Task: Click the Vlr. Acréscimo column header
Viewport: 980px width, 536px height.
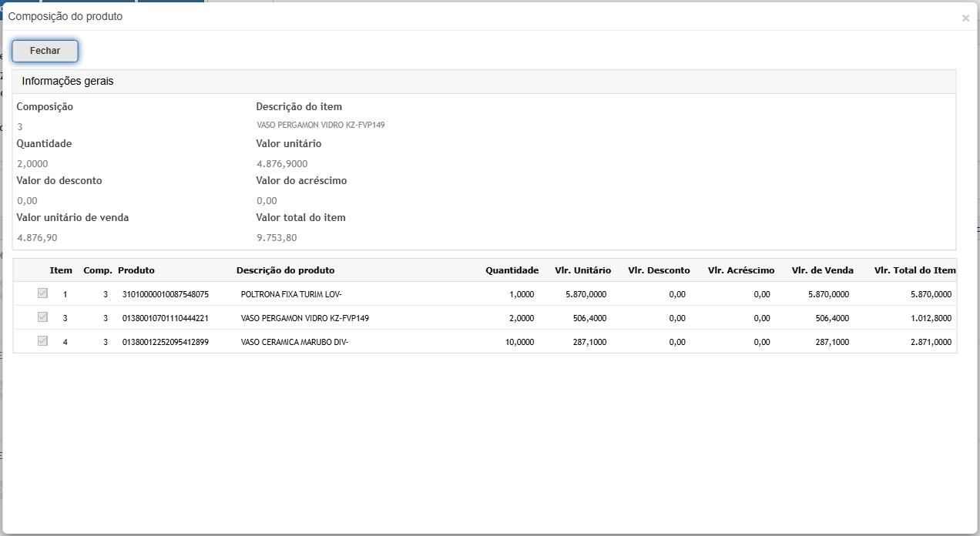Action: click(x=741, y=270)
